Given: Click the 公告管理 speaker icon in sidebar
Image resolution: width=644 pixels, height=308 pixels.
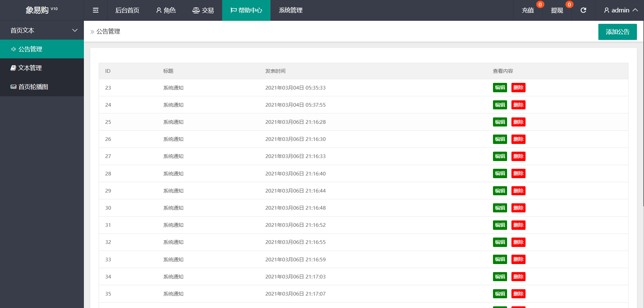Looking at the screenshot, I should pyautogui.click(x=13, y=49).
